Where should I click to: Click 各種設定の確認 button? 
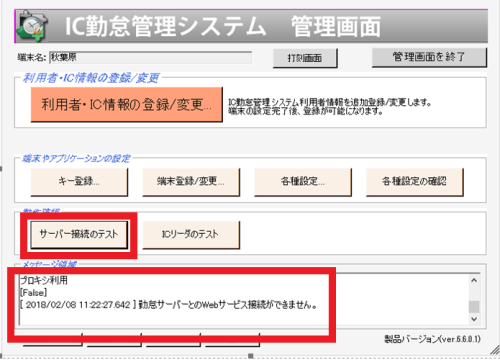[415, 182]
